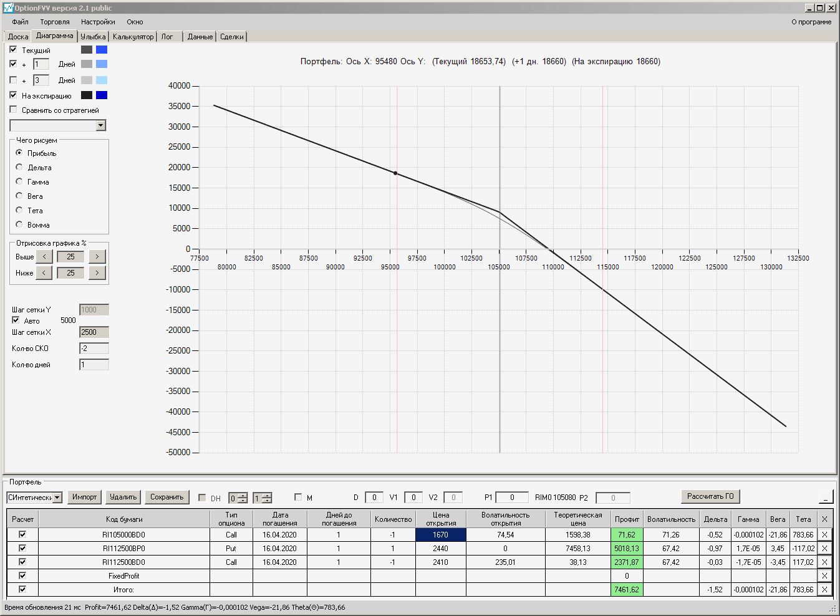Remove the RI112500BP0 row using its X
This screenshot has height=616, width=840.
coord(824,548)
